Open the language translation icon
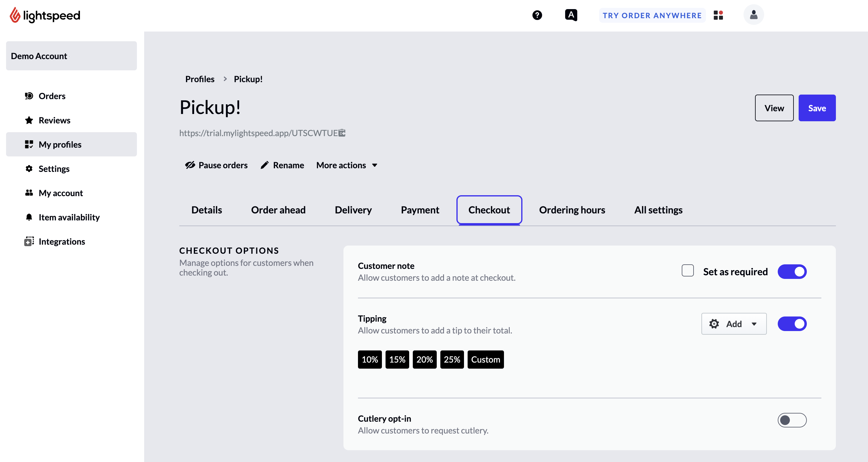This screenshot has height=462, width=868. tap(571, 15)
